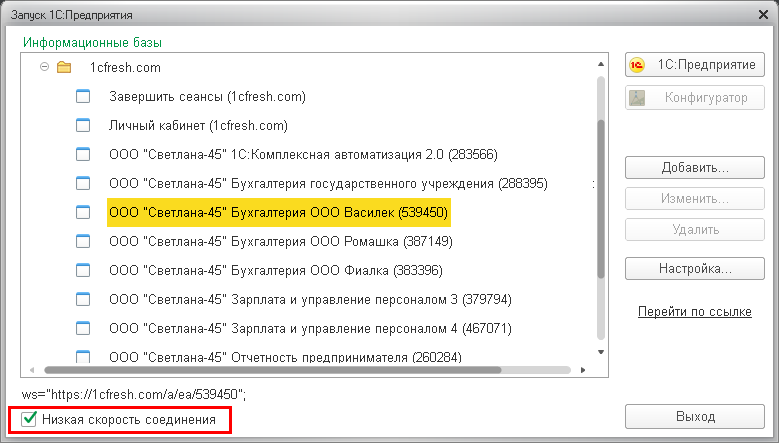This screenshot has height=443, width=779.
Task: Click the icon beside Завершить сеансы
Action: (x=84, y=97)
